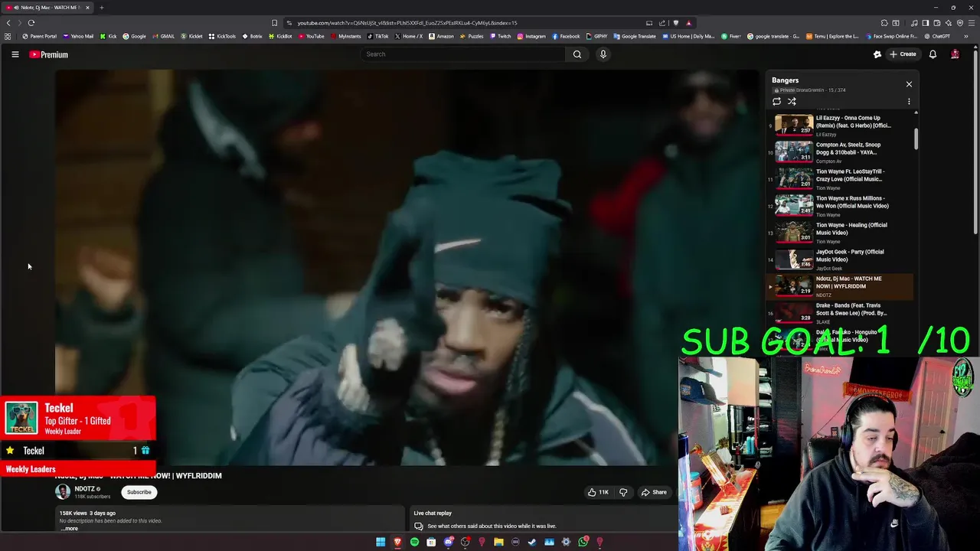This screenshot has height=551, width=980.
Task: Open the KickTools bookmark
Action: point(222,36)
